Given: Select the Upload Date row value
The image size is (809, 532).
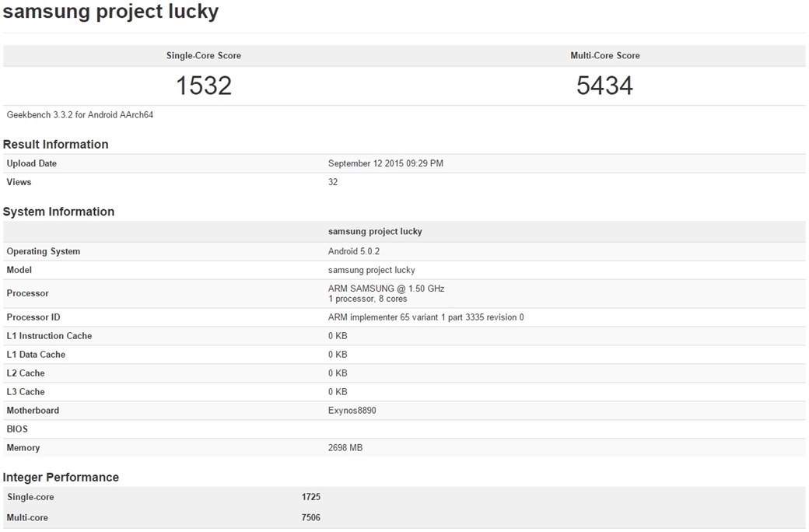Looking at the screenshot, I should pos(385,163).
